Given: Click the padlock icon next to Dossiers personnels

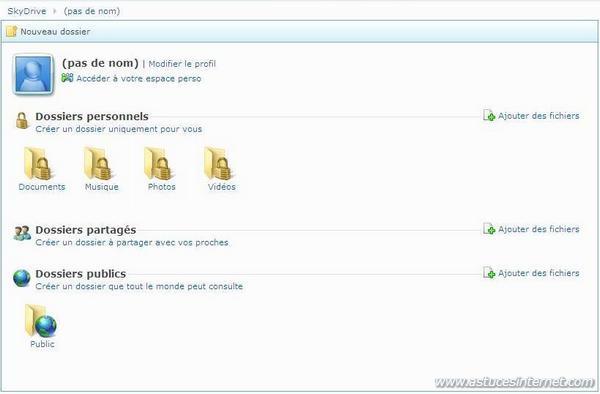Looking at the screenshot, I should (22, 120).
